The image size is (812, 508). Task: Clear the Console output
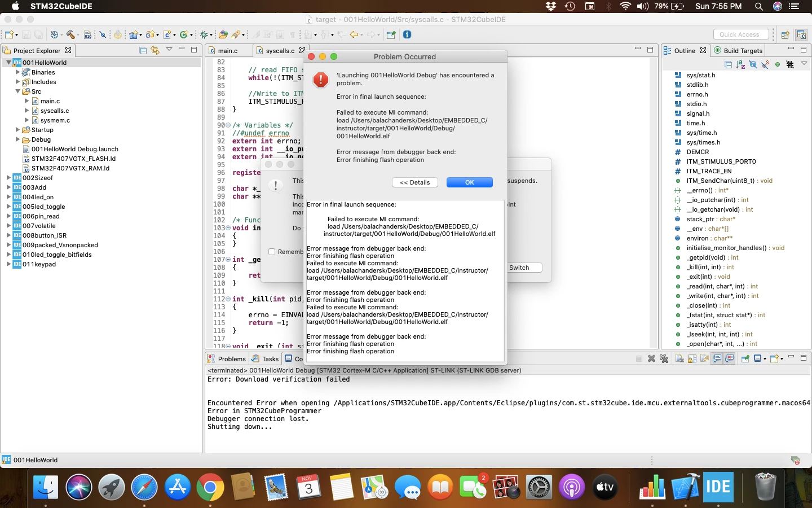(x=679, y=358)
